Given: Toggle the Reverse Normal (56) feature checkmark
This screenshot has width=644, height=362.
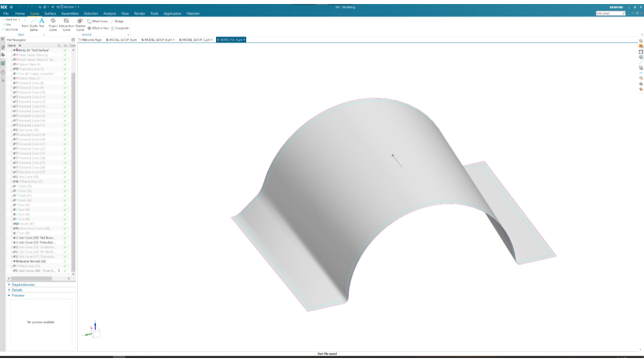Looking at the screenshot, I should [65, 261].
